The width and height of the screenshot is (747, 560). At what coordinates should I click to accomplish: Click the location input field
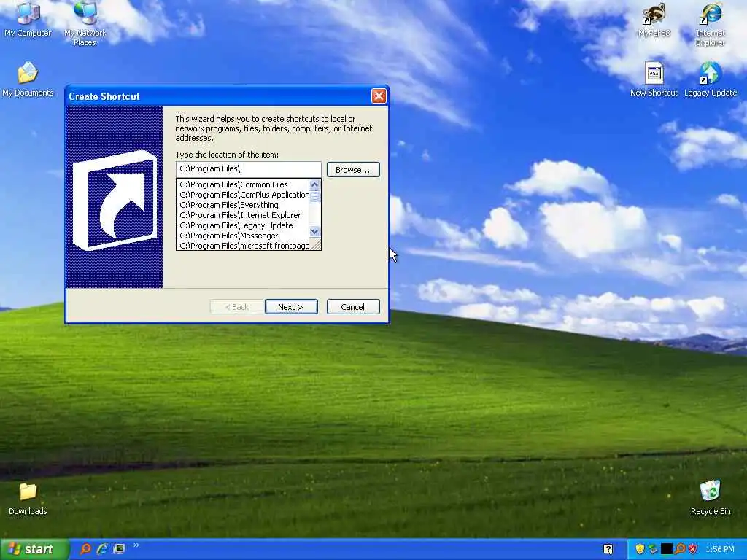click(249, 168)
